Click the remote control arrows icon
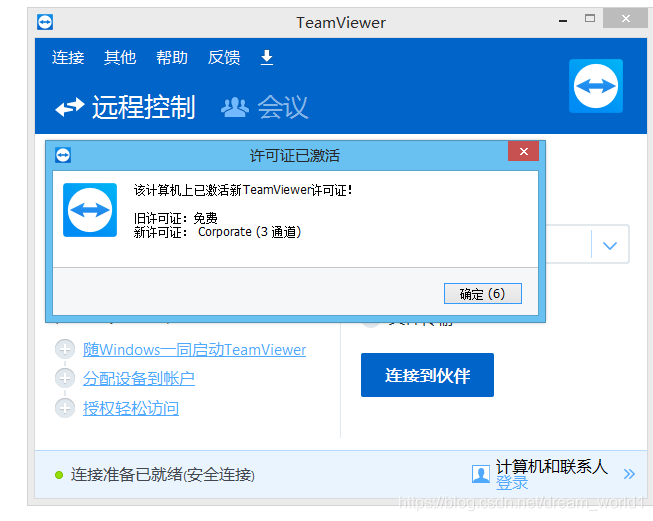Screen dimensions: 653x521 point(70,107)
